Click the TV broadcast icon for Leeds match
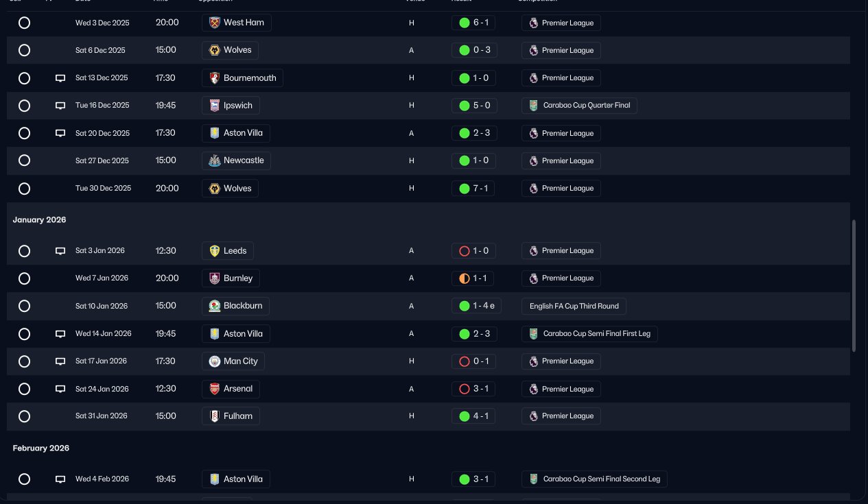Viewport: 868px width, 504px height. tap(60, 251)
